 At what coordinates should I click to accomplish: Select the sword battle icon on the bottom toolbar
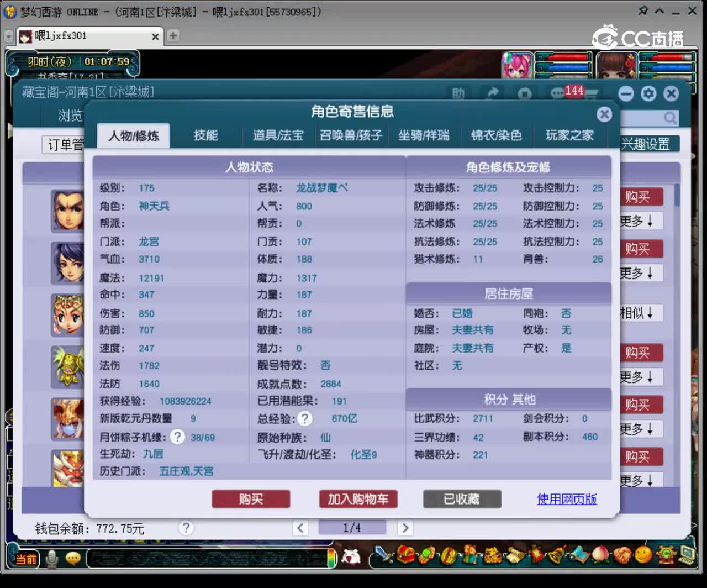381,555
